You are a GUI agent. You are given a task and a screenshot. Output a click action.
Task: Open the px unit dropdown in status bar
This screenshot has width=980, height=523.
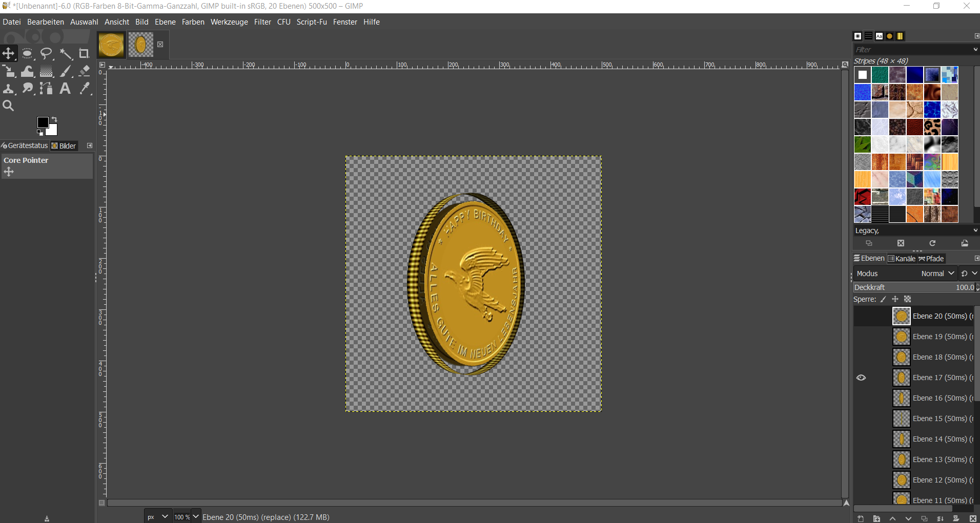point(157,517)
